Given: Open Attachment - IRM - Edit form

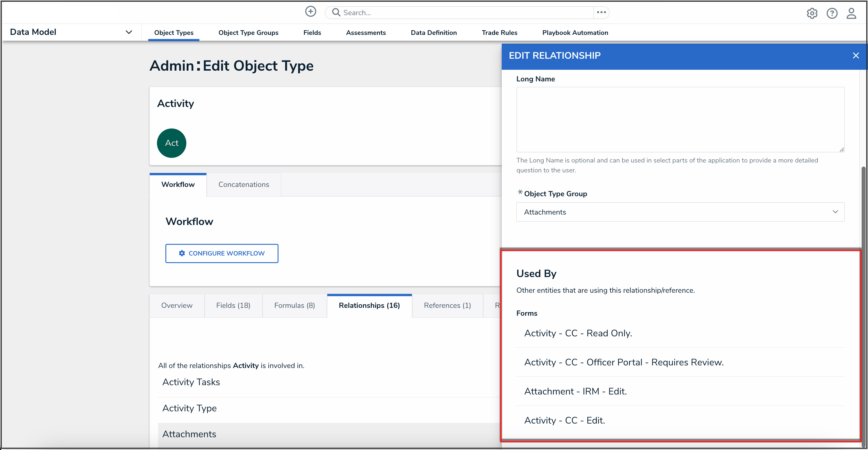Looking at the screenshot, I should coord(576,391).
